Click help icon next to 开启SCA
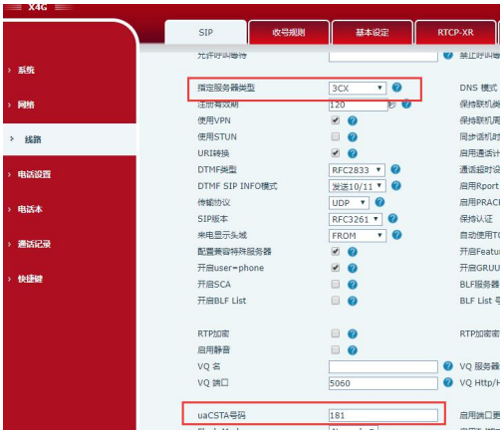 coord(353,285)
